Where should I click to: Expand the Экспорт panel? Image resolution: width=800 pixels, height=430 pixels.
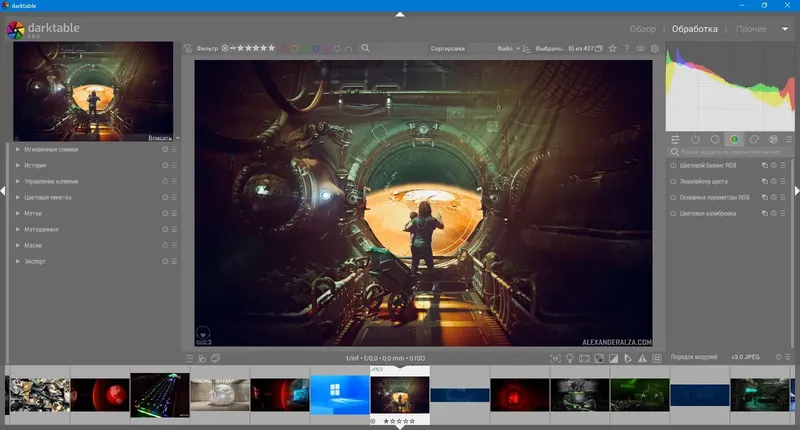[x=35, y=261]
